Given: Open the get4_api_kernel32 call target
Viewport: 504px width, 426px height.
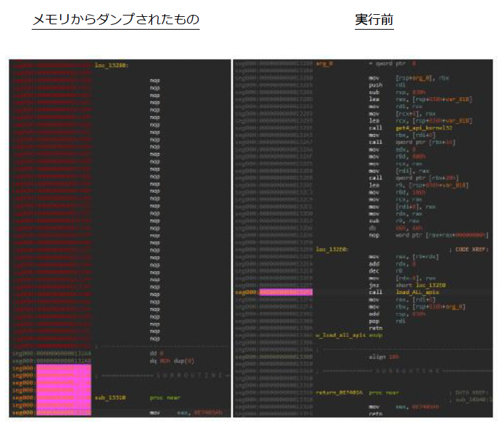Looking at the screenshot, I should coord(424,128).
